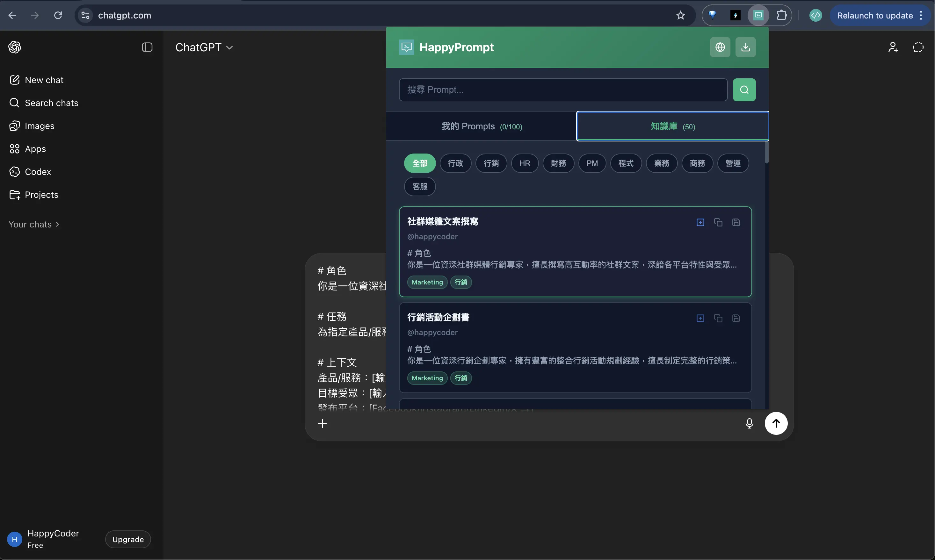The height and width of the screenshot is (560, 935).
Task: Open the menu beside Relaunch to update
Action: [921, 15]
